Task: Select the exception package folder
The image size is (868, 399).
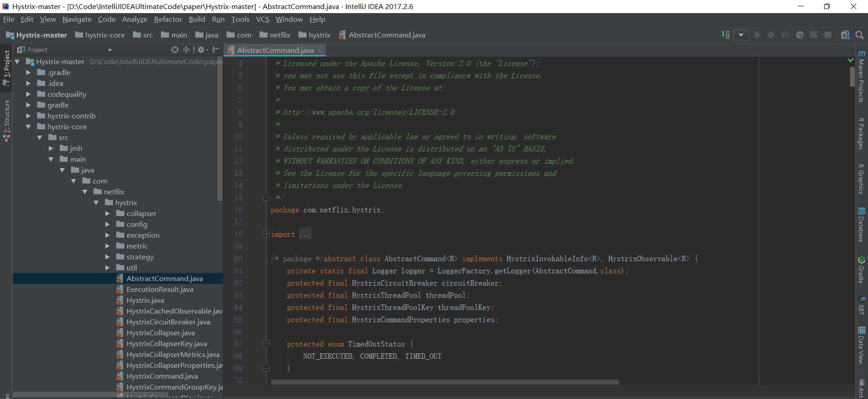Action: 138,235
